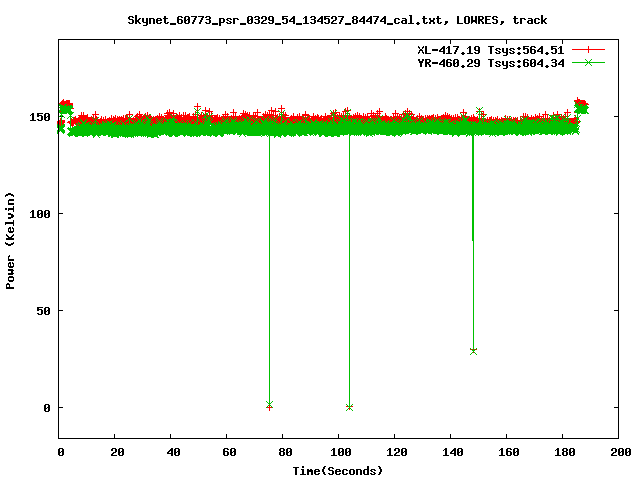Click the x-axis tick label 140
This screenshot has width=640, height=480.
coord(453,452)
